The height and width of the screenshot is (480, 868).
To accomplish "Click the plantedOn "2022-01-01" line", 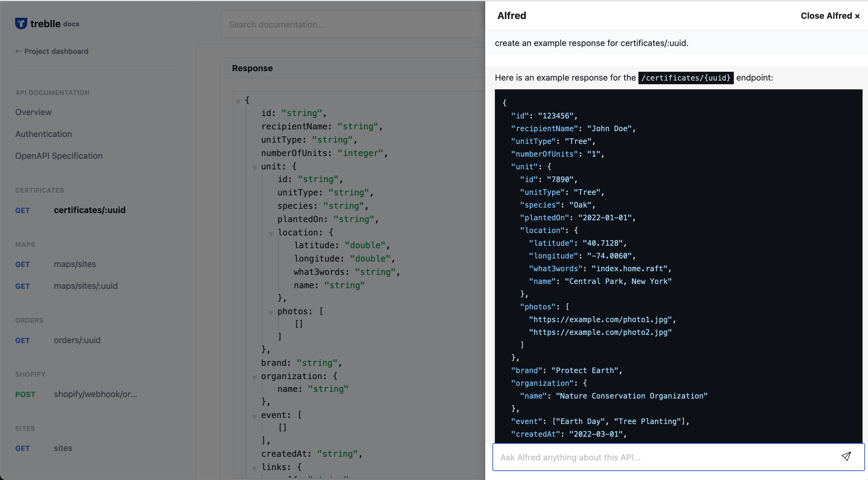I will coord(578,218).
